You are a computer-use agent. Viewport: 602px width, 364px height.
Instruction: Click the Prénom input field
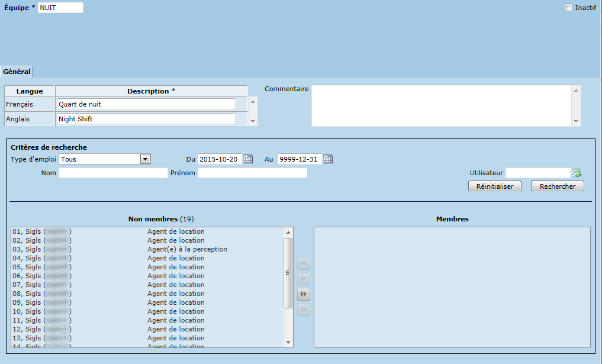click(x=252, y=173)
